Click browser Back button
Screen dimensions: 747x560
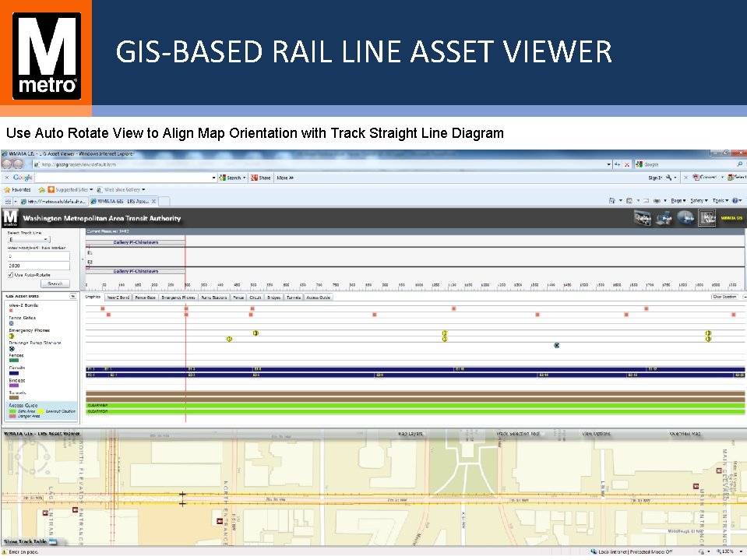7,164
